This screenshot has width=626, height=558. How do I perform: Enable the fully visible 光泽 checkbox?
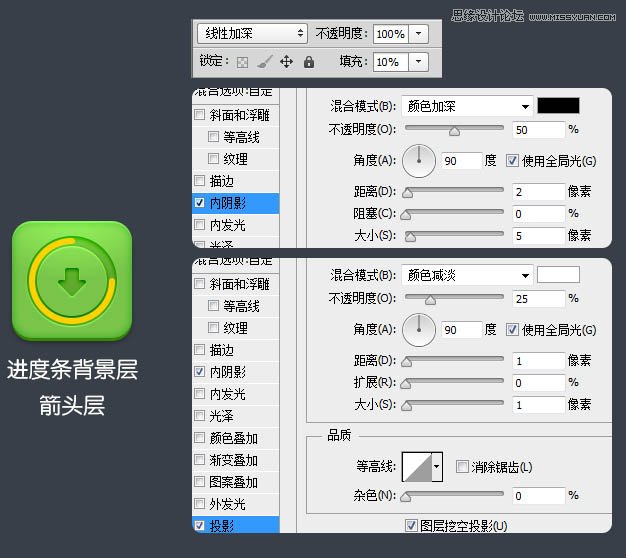[200, 416]
